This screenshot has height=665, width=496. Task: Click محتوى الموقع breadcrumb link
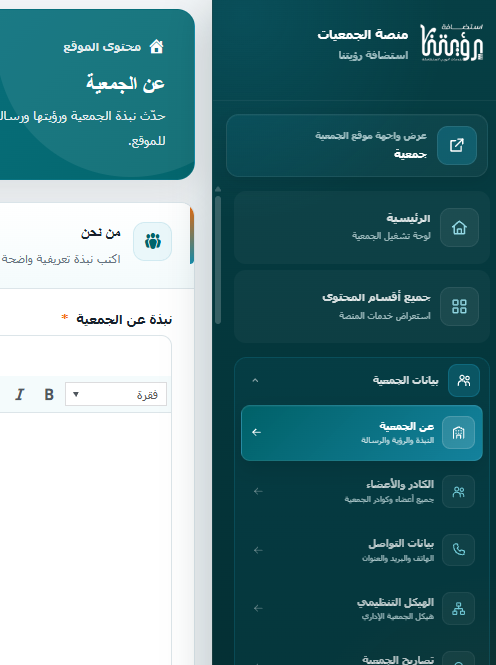point(102,47)
